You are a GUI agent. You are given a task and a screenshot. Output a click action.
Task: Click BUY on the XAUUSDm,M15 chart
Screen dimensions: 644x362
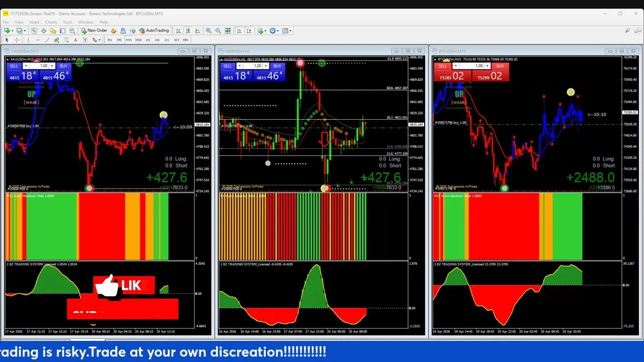(x=63, y=66)
